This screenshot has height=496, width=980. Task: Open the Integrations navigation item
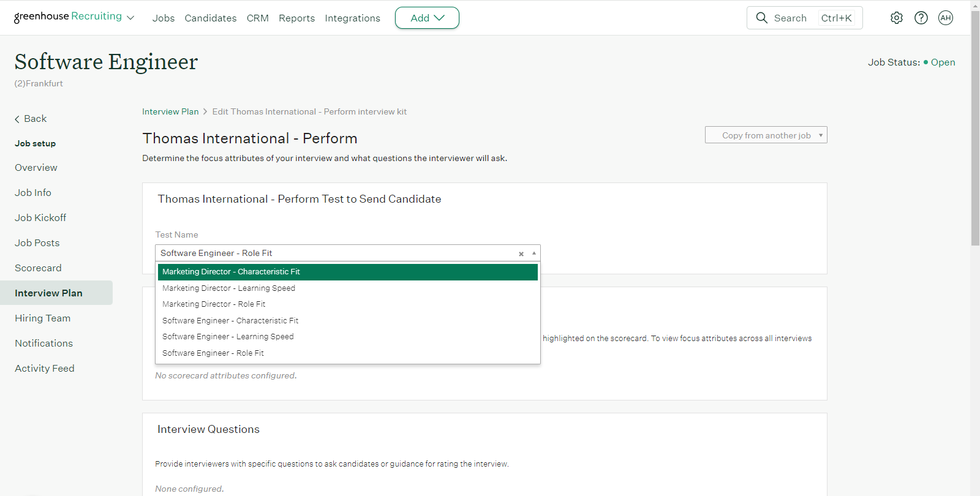pos(352,18)
